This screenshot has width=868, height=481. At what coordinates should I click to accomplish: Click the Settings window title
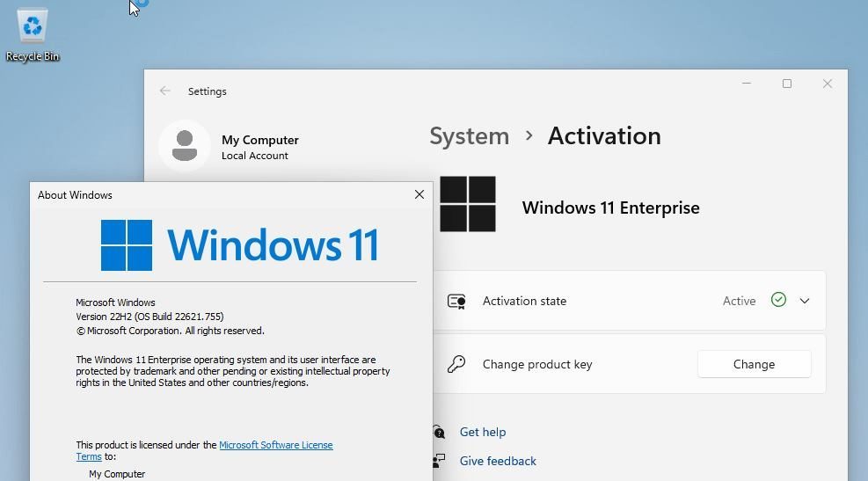coord(207,91)
